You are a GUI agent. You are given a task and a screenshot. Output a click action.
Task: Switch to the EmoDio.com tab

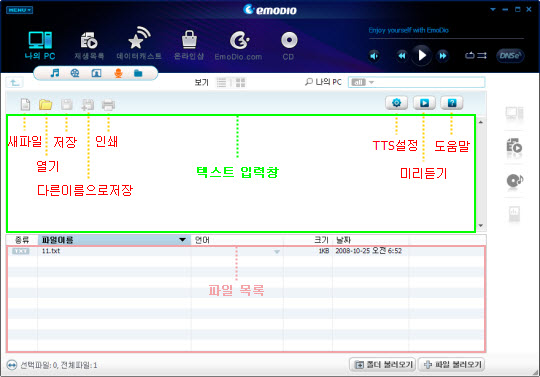pyautogui.click(x=238, y=46)
